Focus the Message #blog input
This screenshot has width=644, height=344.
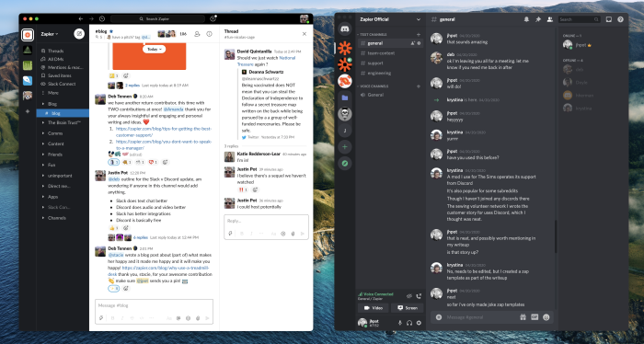click(x=154, y=305)
